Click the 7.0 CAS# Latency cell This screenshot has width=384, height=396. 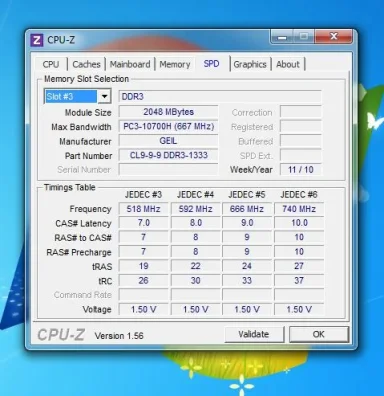pyautogui.click(x=143, y=223)
